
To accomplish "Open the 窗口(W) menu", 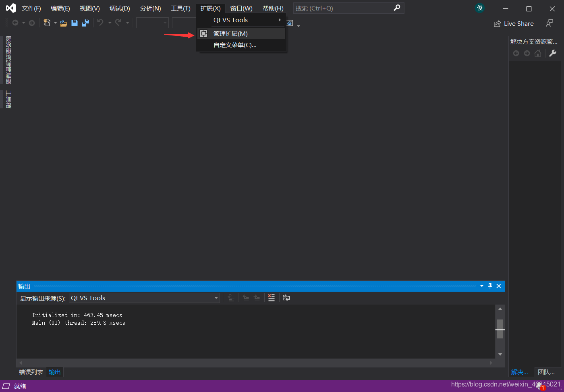I will pyautogui.click(x=241, y=8).
